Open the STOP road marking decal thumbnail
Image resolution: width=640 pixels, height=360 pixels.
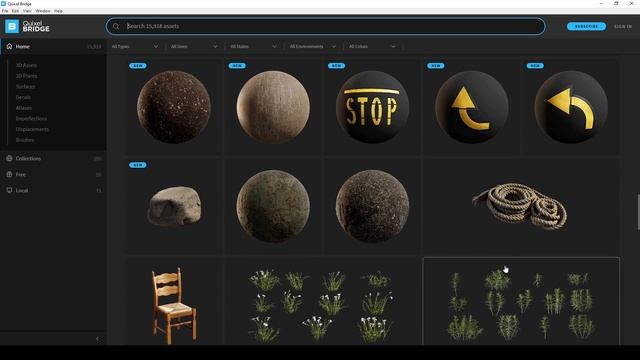point(372,107)
